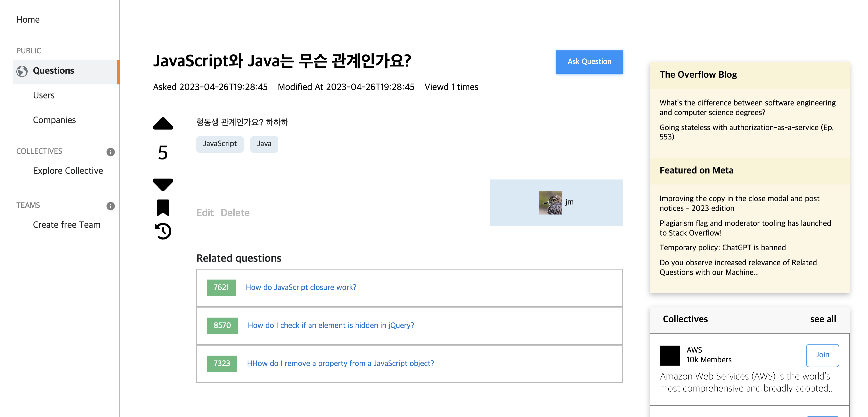The height and width of the screenshot is (417, 868).
Task: Upvote the question with the up arrow
Action: [163, 123]
